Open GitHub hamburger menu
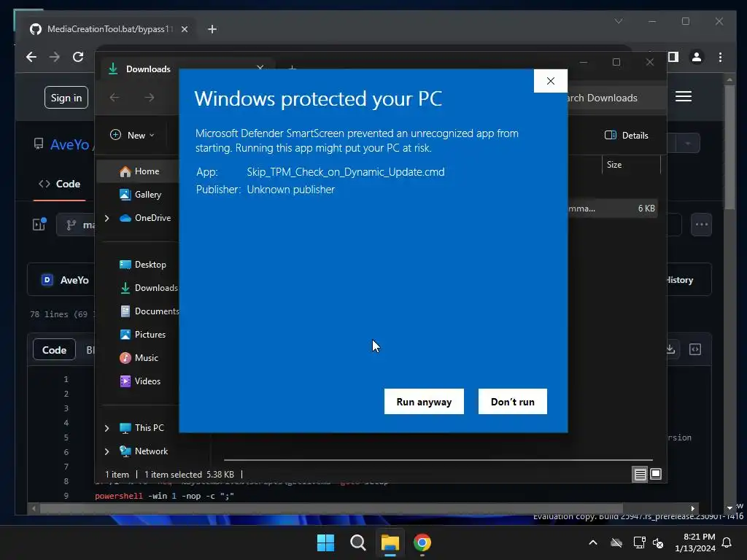Viewport: 747px width, 560px height. [684, 97]
